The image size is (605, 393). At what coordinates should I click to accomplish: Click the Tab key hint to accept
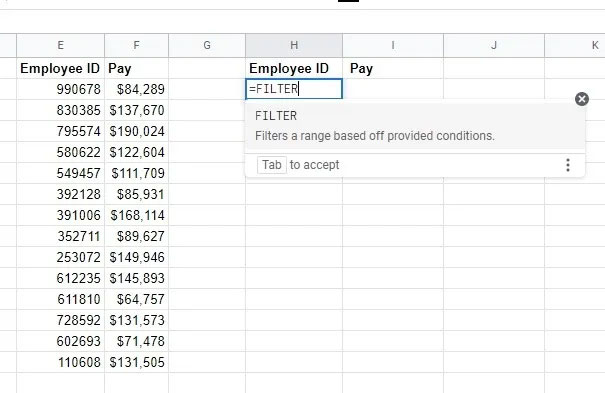272,165
